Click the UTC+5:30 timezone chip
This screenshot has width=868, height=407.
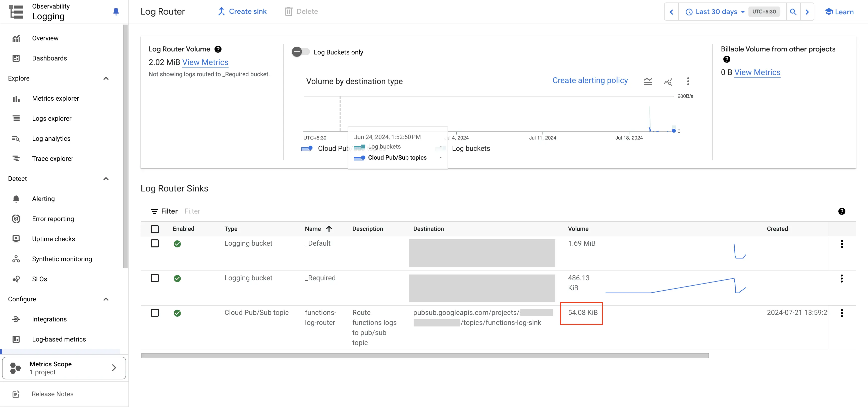pyautogui.click(x=764, y=12)
